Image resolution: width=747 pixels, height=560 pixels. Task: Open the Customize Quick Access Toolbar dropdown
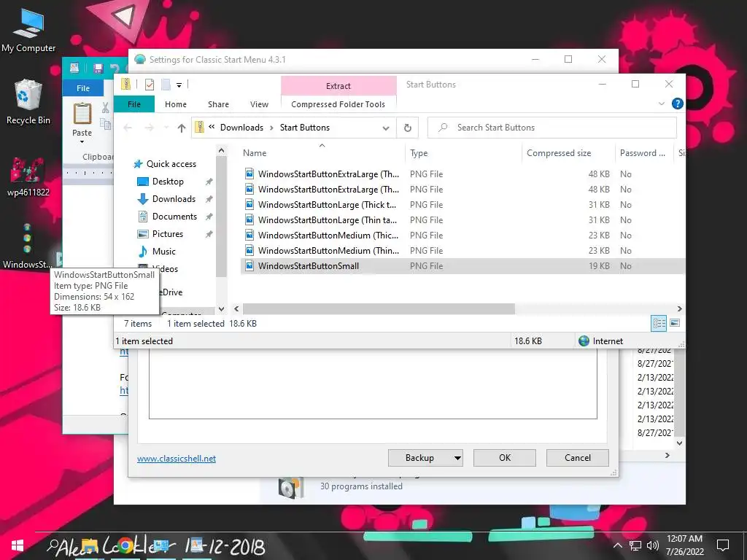click(179, 85)
